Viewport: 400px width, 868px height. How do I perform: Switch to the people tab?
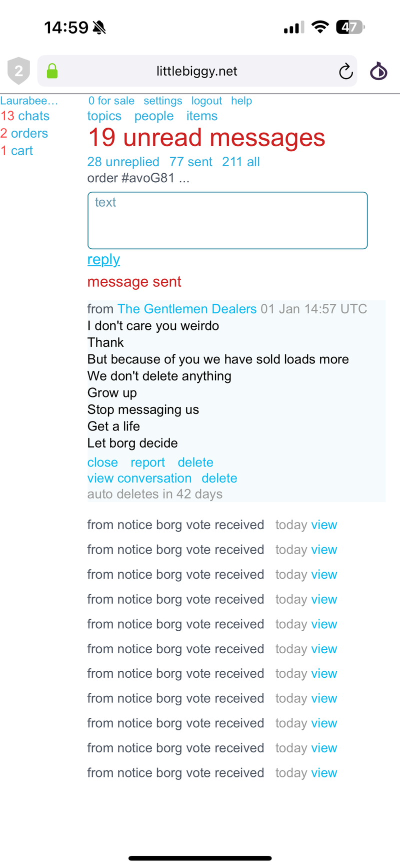[x=154, y=116]
